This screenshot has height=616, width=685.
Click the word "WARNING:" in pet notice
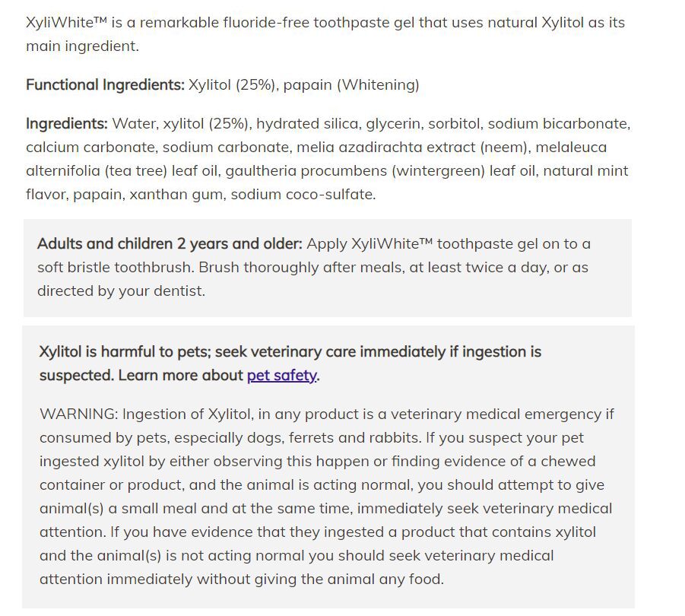pos(78,414)
